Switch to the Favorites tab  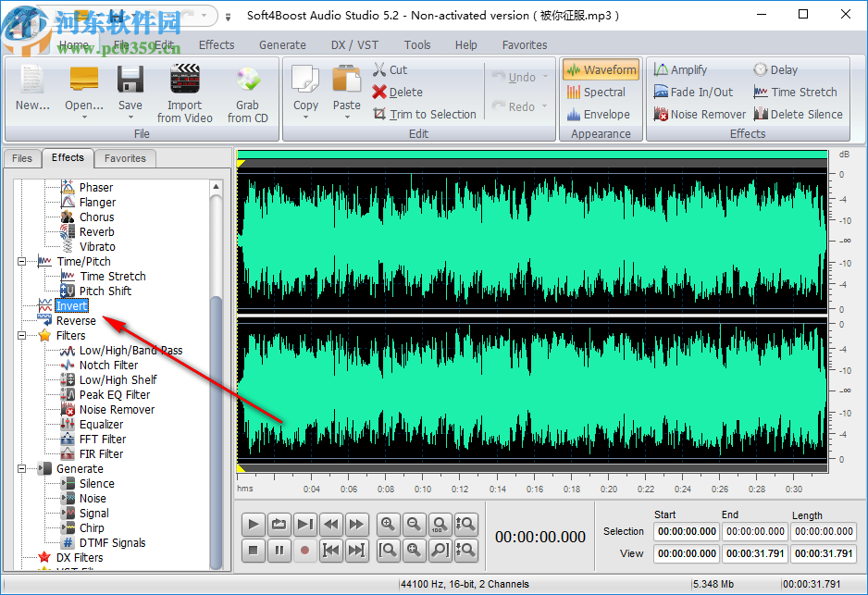(x=125, y=158)
